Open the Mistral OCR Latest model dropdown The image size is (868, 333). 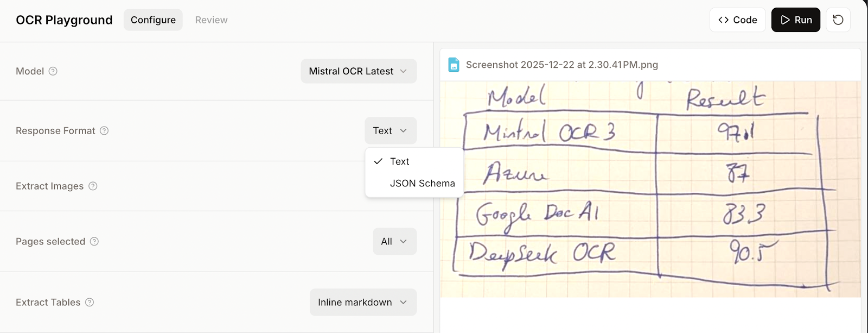coord(359,71)
